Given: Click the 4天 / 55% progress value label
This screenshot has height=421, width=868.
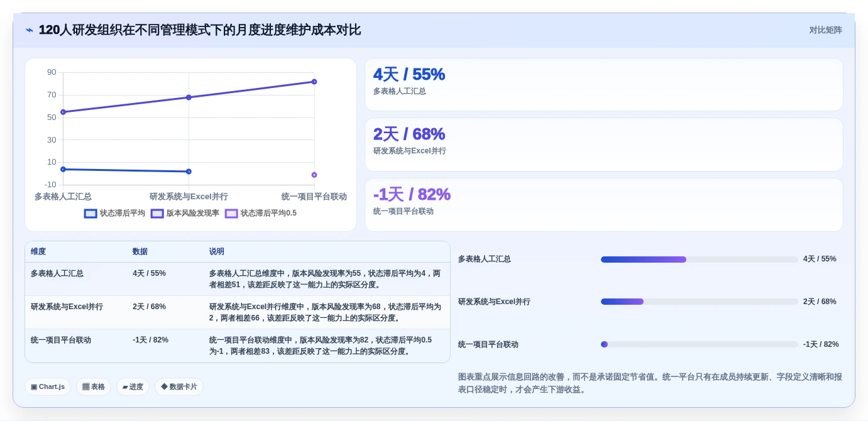Looking at the screenshot, I should click(x=820, y=259).
